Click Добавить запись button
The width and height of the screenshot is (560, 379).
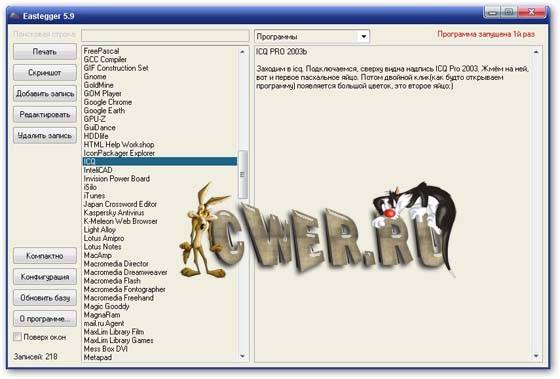(x=45, y=94)
